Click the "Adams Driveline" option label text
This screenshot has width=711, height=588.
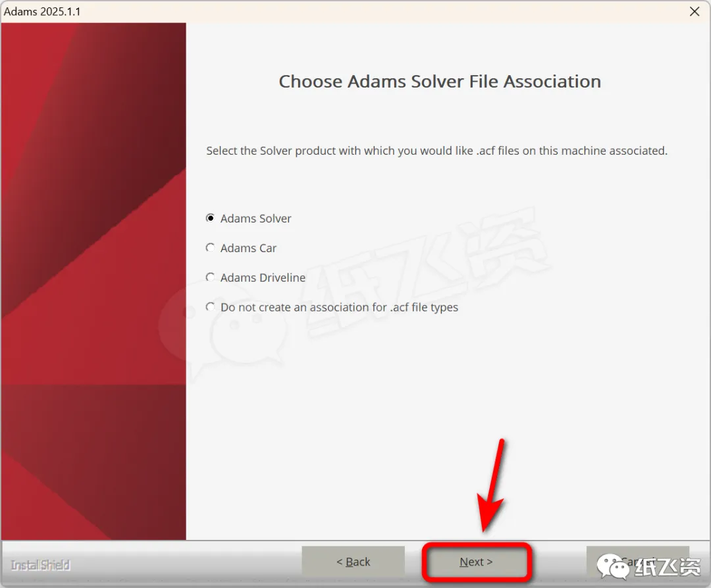point(263,277)
